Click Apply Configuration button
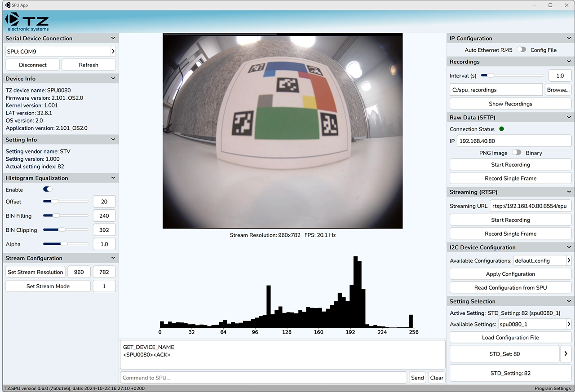The height and width of the screenshot is (392, 575). coord(511,274)
